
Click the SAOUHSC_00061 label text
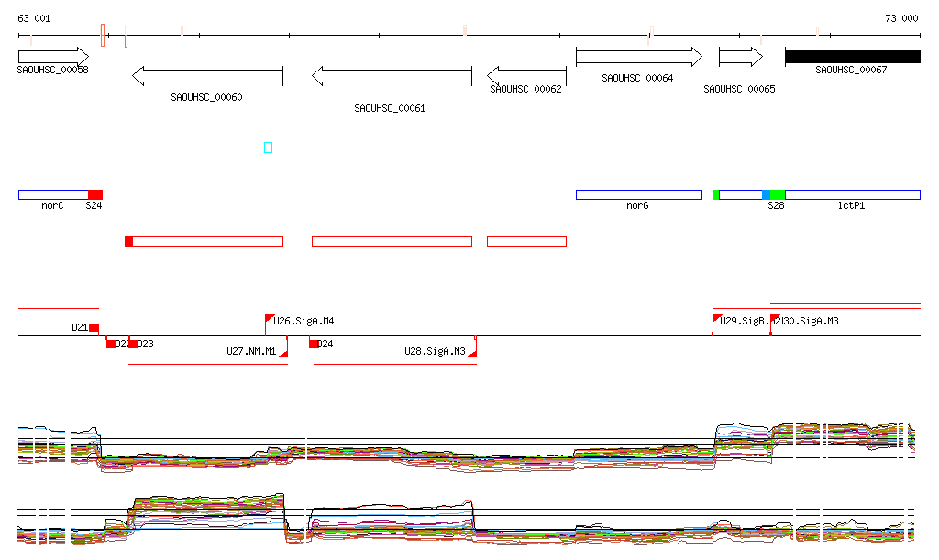(390, 108)
